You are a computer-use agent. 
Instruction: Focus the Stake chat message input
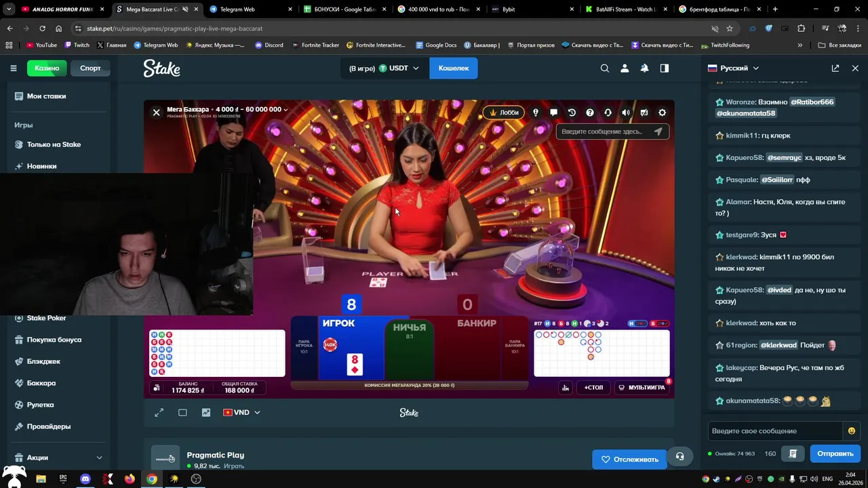pyautogui.click(x=775, y=431)
